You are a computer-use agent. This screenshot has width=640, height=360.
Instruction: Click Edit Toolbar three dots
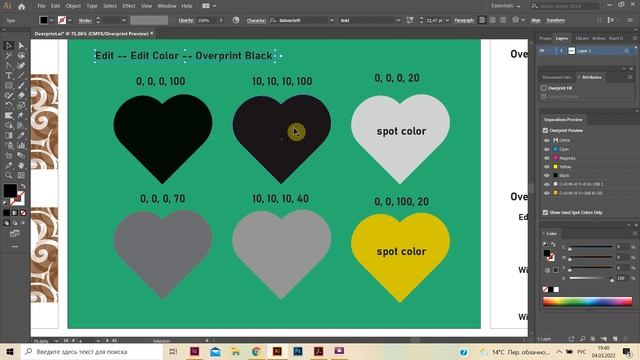[x=15, y=247]
